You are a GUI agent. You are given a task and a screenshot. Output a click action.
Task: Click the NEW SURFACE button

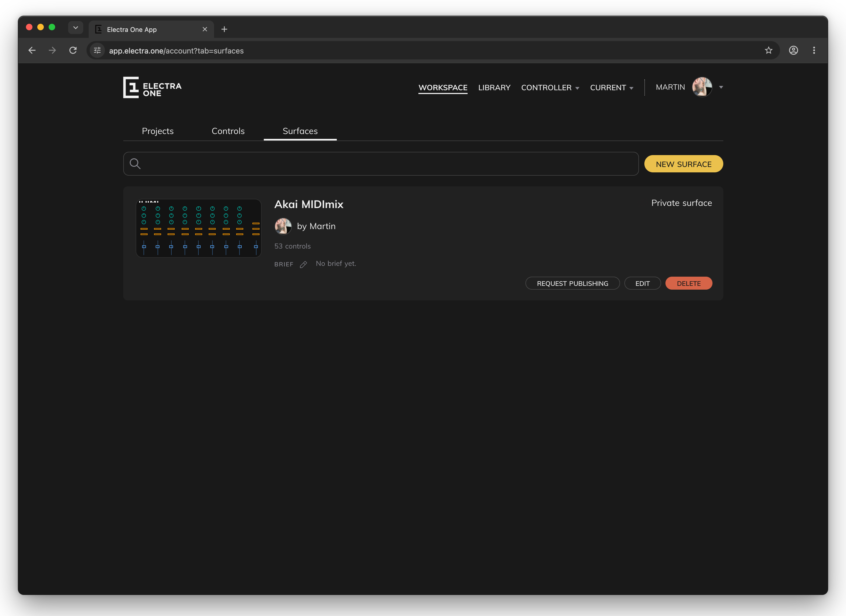683,164
